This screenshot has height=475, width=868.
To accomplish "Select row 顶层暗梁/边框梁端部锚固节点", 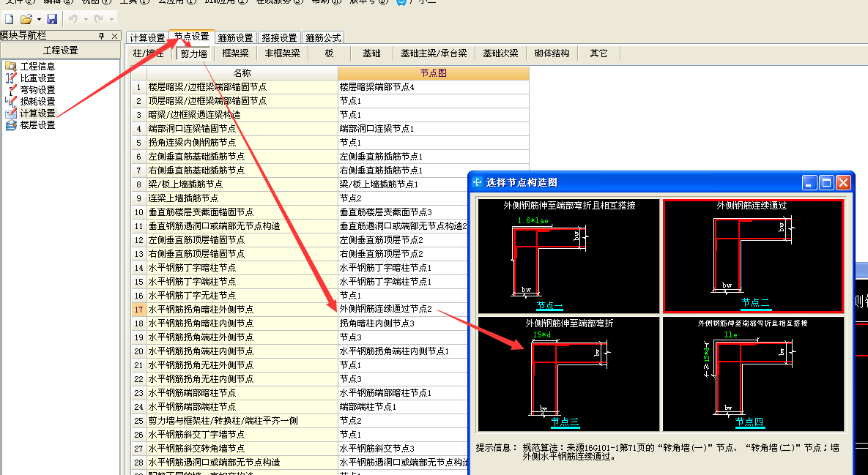I will [x=242, y=101].
